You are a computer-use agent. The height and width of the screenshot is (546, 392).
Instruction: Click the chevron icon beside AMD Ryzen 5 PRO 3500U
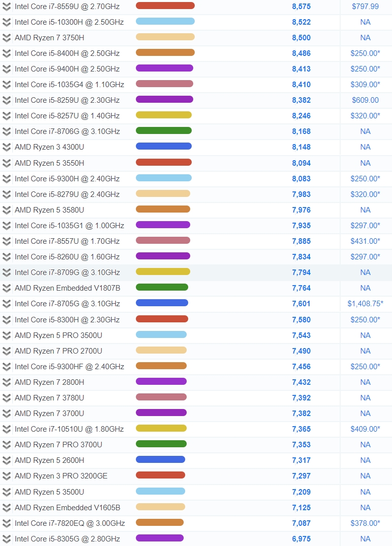coord(7,335)
